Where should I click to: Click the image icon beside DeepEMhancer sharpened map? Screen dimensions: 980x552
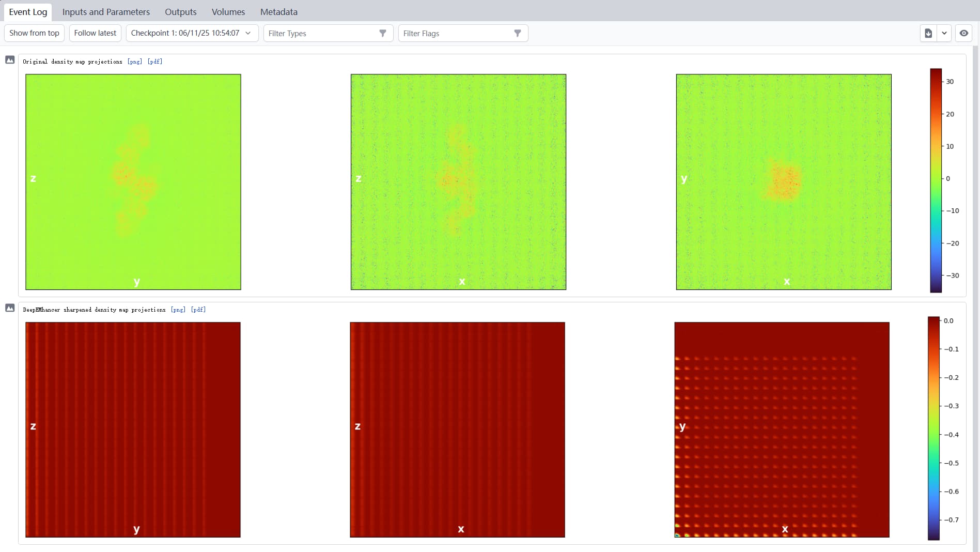[10, 308]
